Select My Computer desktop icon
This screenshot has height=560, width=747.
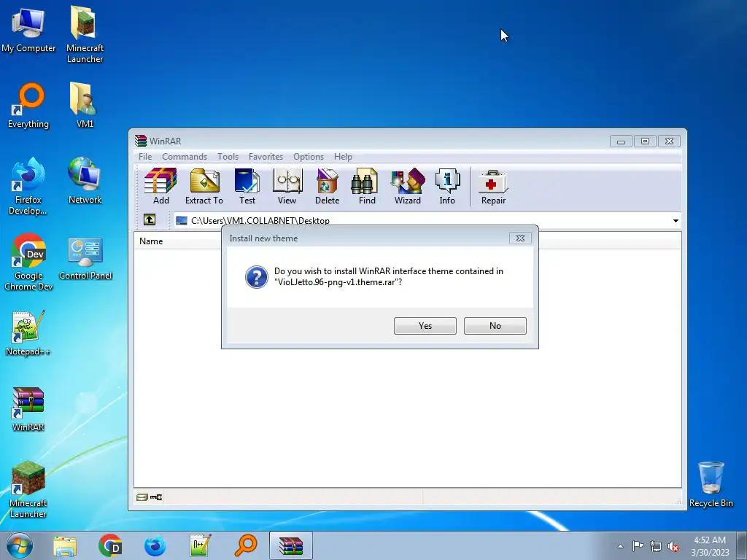pos(28,30)
